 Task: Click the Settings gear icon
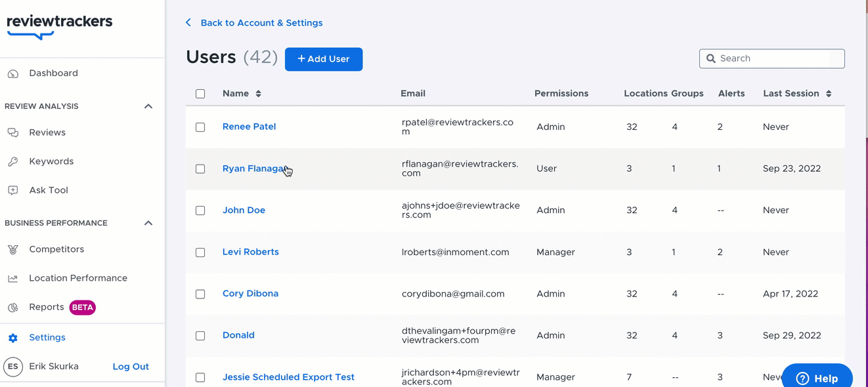coord(13,338)
